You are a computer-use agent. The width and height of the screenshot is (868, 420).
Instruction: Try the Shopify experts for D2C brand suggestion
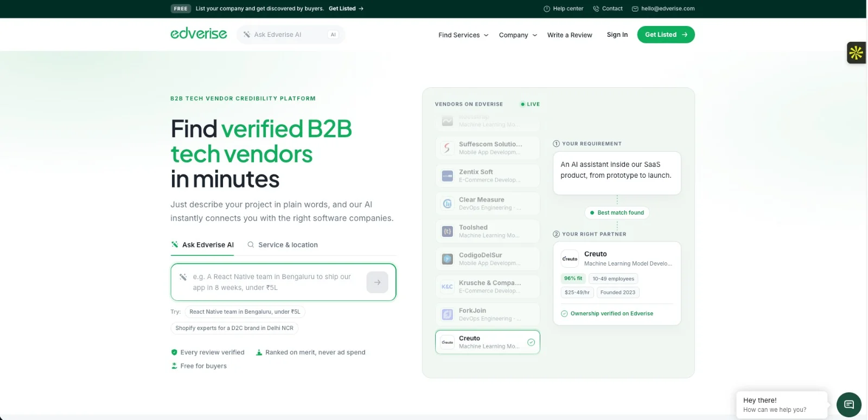234,328
